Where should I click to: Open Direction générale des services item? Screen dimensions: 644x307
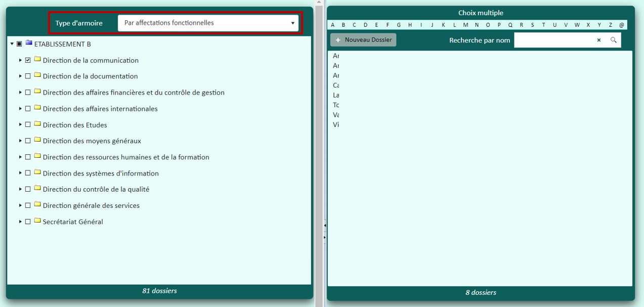pos(91,206)
